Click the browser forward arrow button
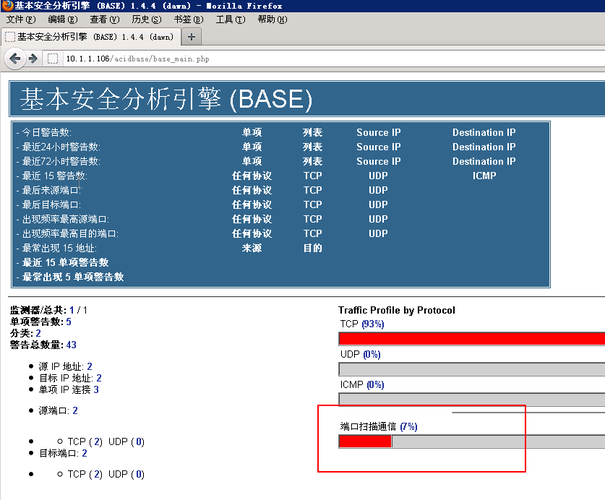The height and width of the screenshot is (500, 605). [x=34, y=59]
